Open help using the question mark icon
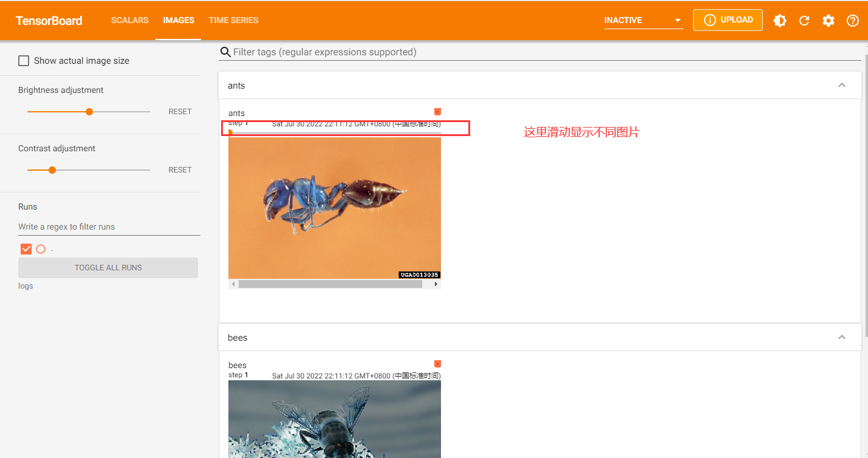Viewport: 868px width, 458px height. [x=853, y=20]
